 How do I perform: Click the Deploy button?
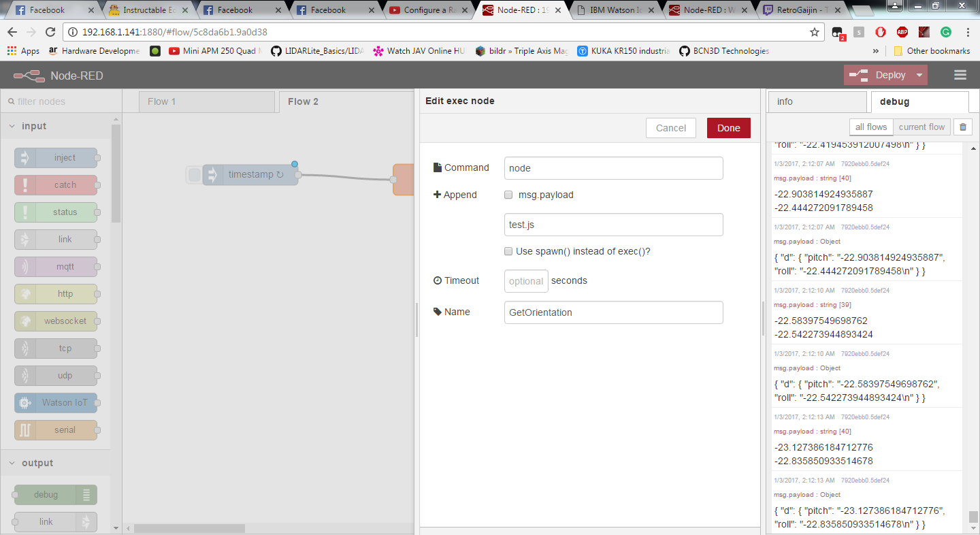879,75
